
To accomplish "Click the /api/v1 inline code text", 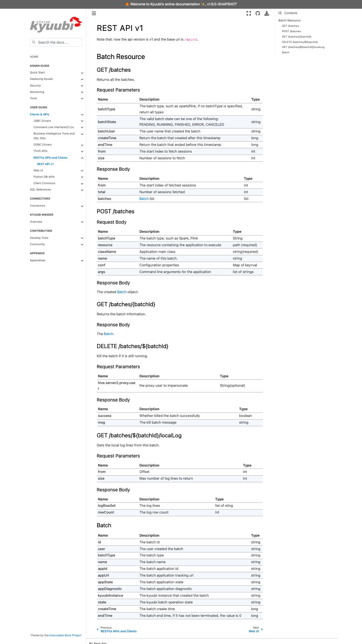I will pos(191,40).
